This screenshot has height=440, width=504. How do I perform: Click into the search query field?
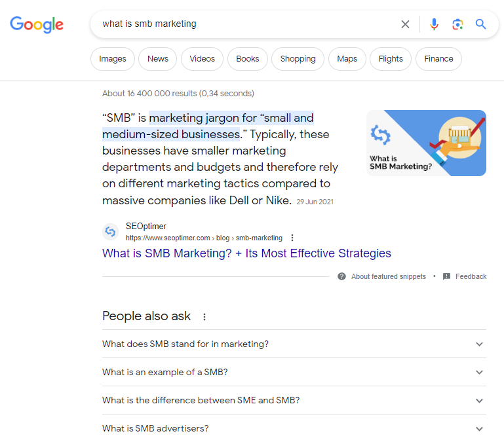(249, 24)
